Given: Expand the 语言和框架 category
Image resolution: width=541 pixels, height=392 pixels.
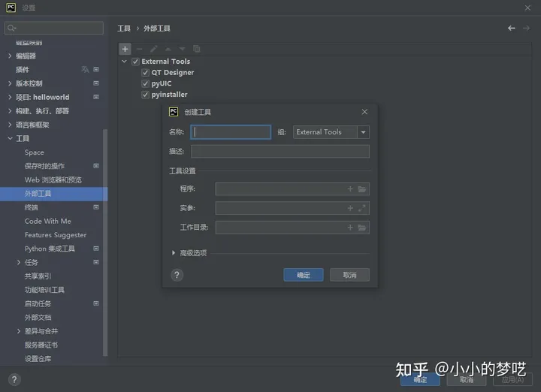Looking at the screenshot, I should (x=10, y=125).
